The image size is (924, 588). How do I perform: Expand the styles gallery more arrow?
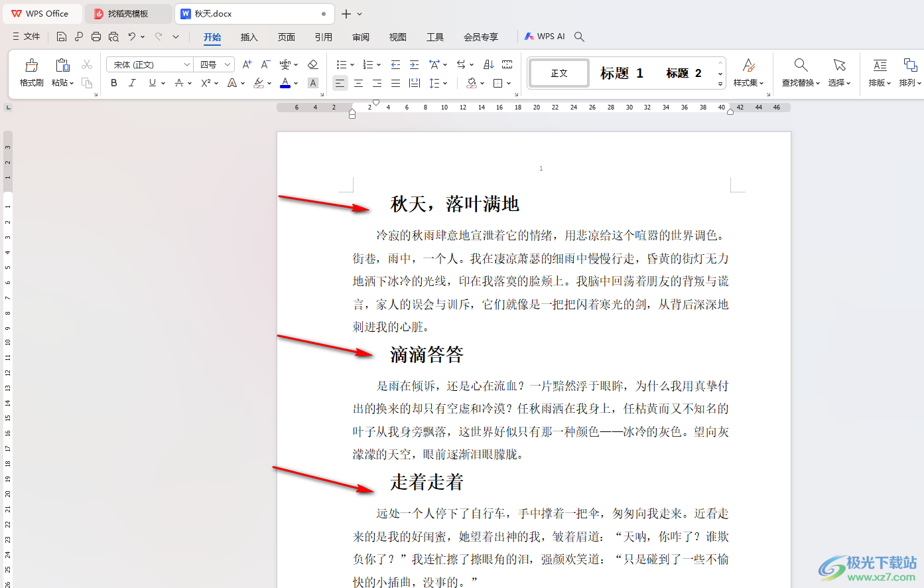point(720,84)
